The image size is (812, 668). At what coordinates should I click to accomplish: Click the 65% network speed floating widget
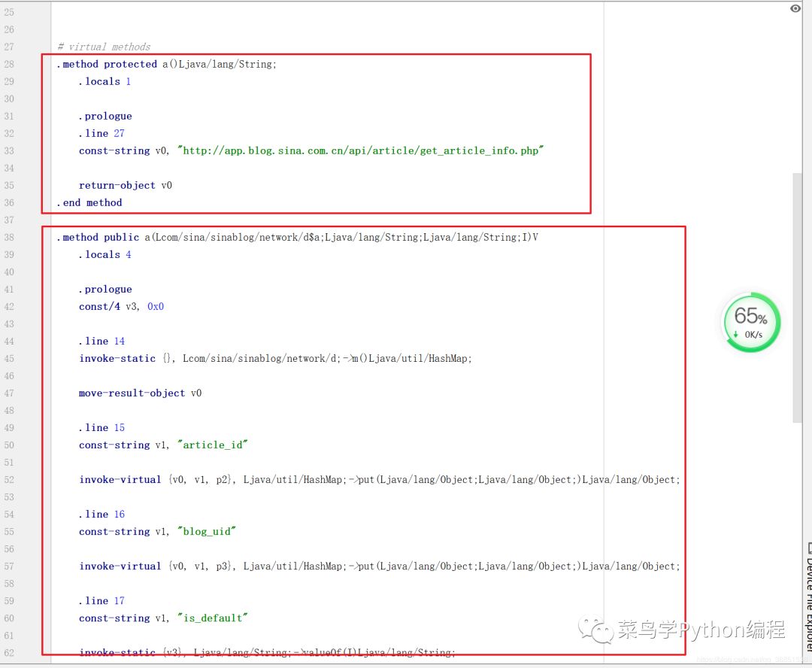pyautogui.click(x=751, y=322)
